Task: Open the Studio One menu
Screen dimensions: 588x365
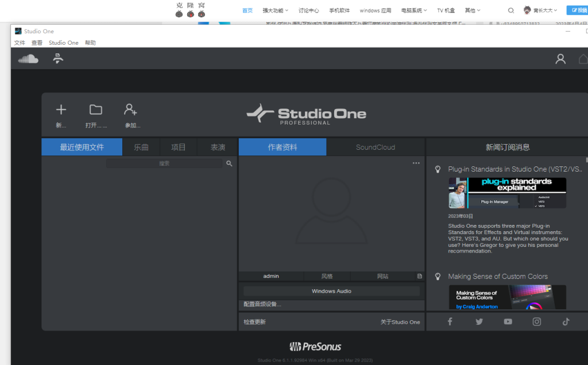Action: (63, 42)
